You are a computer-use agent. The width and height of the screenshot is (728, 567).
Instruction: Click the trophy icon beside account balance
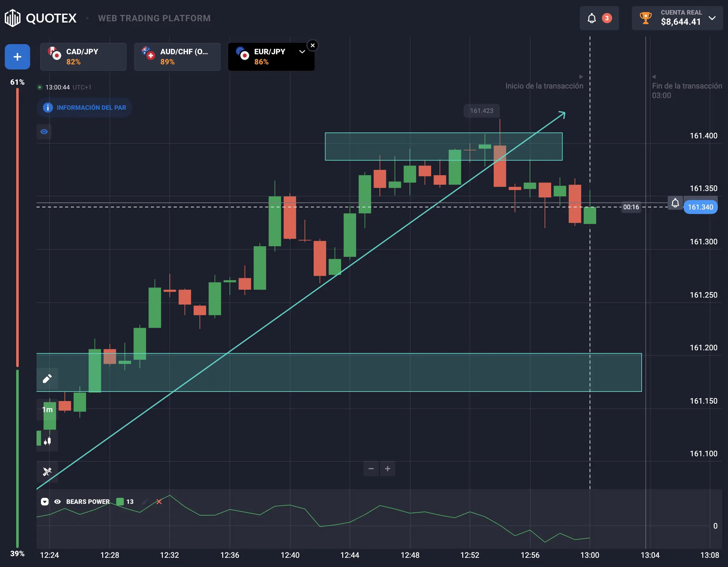[x=645, y=18]
